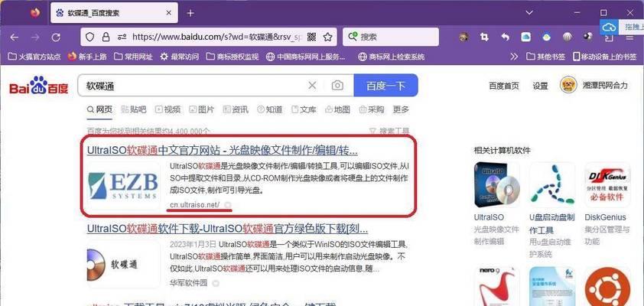Click the spheres extension toolbar icon

[587, 36]
